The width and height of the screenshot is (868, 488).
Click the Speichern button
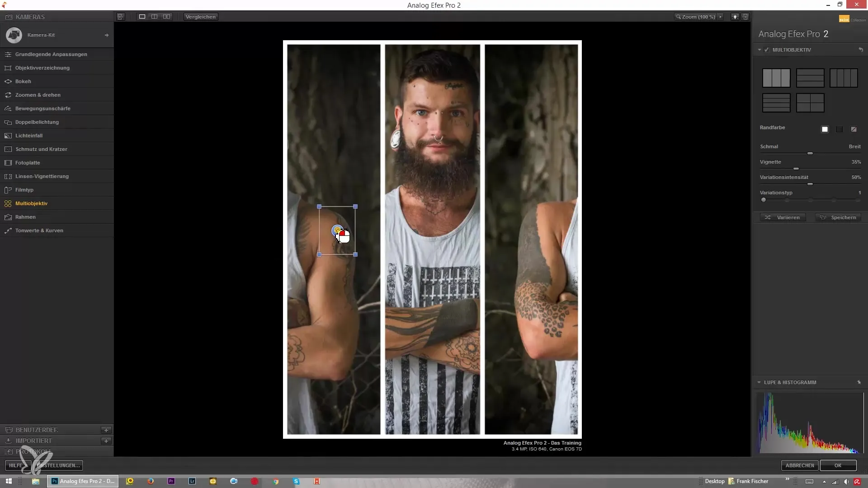[x=838, y=217]
